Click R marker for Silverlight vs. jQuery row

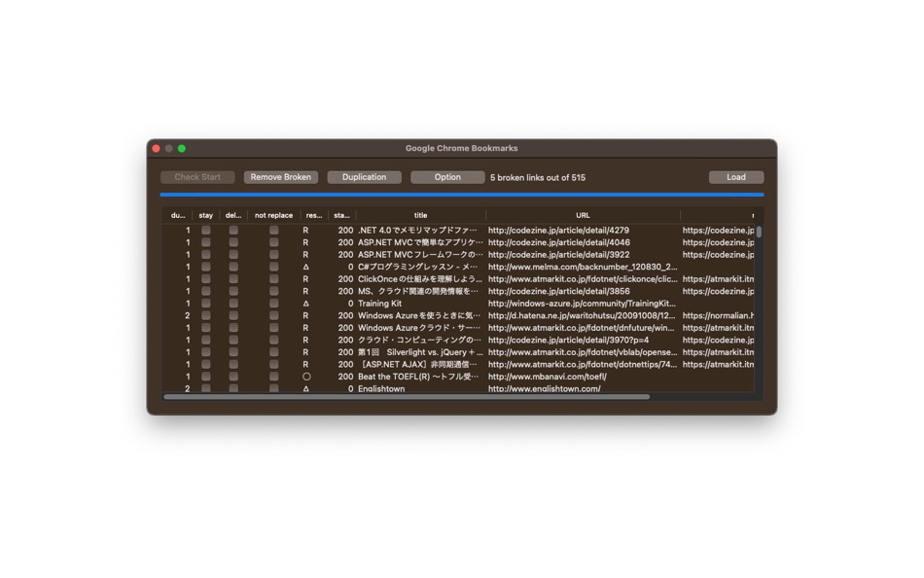[x=305, y=352]
